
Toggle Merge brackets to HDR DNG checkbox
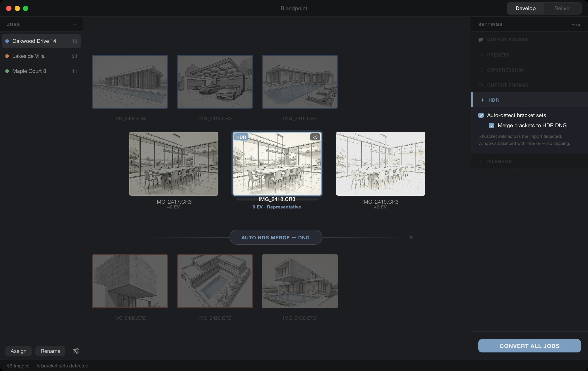[x=492, y=126]
